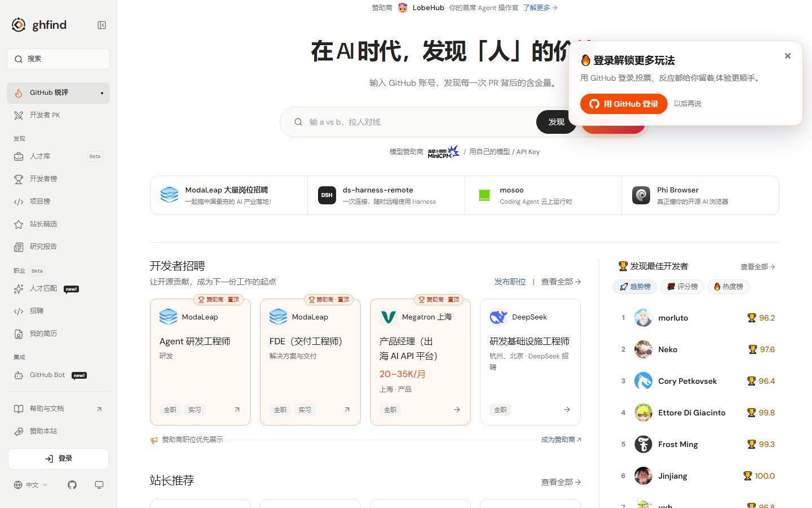Open Frost Ming's avatar

click(643, 444)
